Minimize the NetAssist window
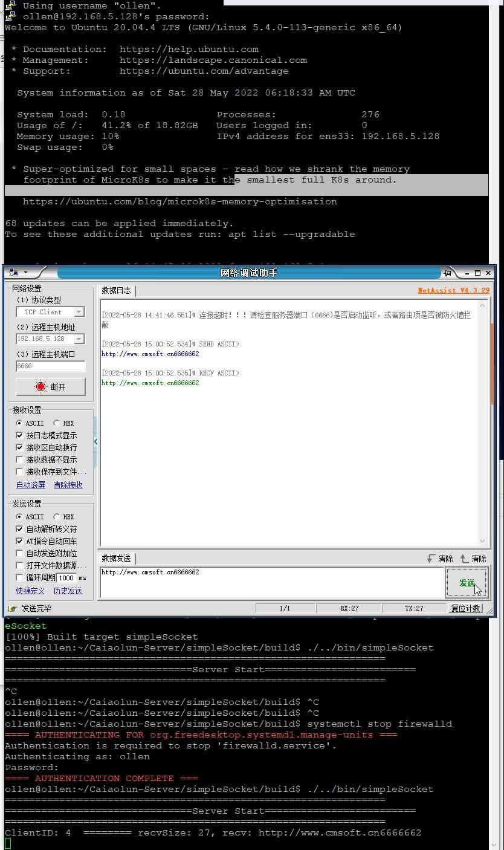The width and height of the screenshot is (504, 850). [x=468, y=273]
